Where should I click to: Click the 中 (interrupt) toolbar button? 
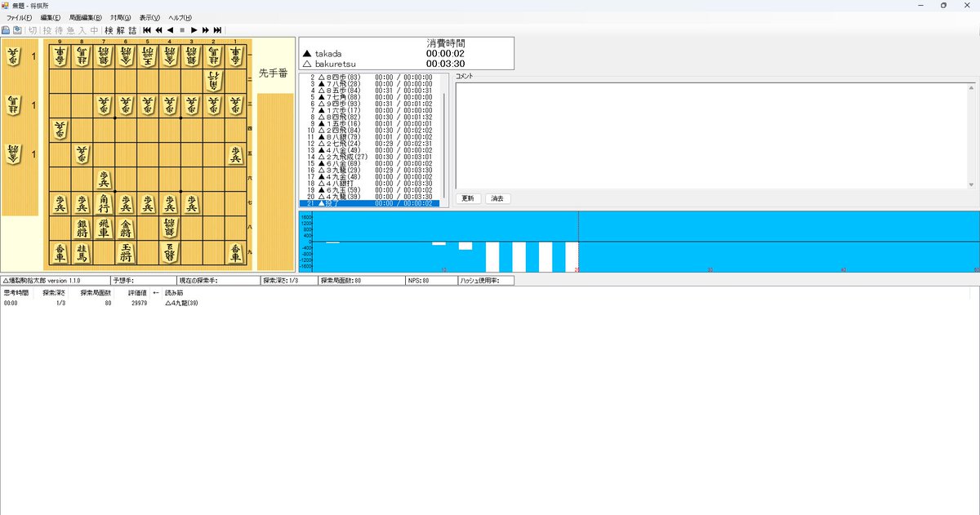click(x=94, y=30)
